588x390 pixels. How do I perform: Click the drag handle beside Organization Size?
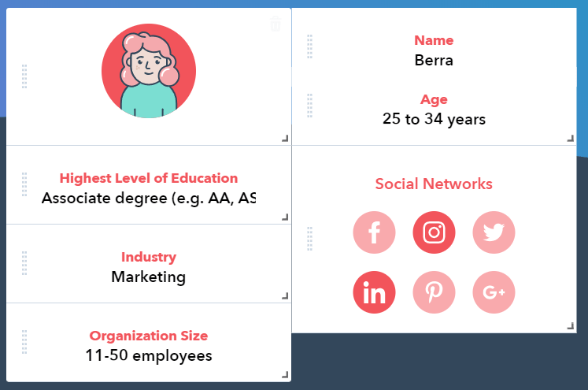coord(24,342)
